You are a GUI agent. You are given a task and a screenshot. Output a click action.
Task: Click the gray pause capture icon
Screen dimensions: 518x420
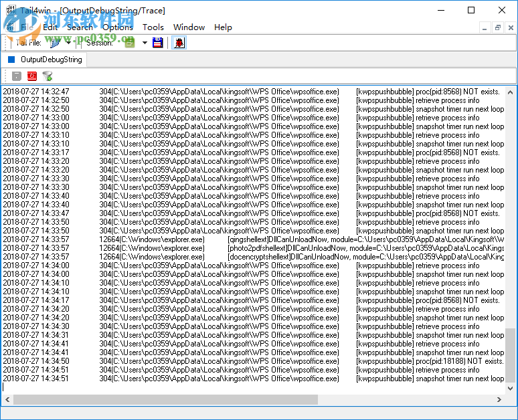[17, 76]
